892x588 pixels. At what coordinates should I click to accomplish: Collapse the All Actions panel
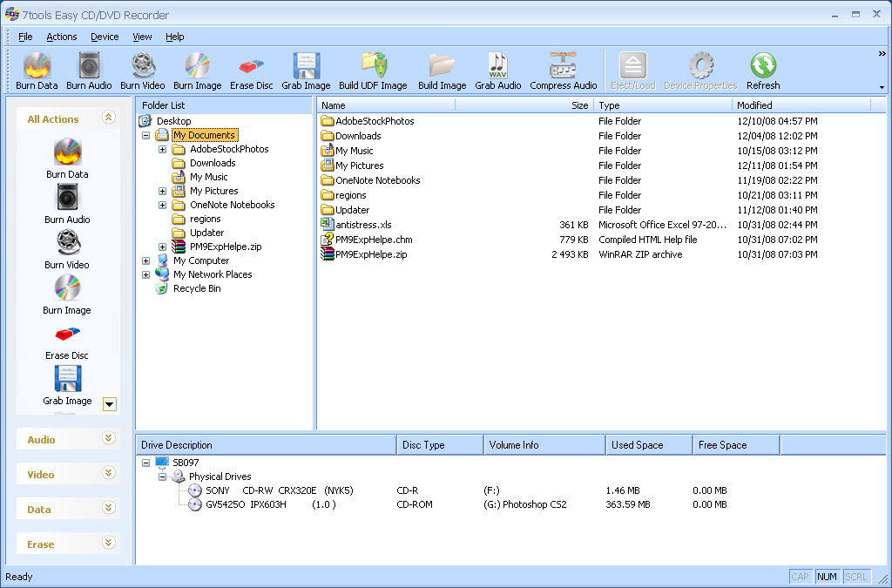[x=109, y=118]
